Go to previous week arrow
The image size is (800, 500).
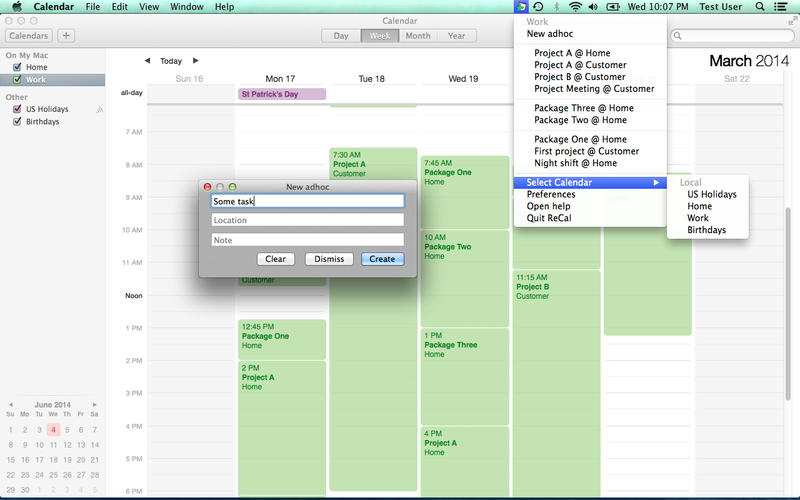coord(147,61)
